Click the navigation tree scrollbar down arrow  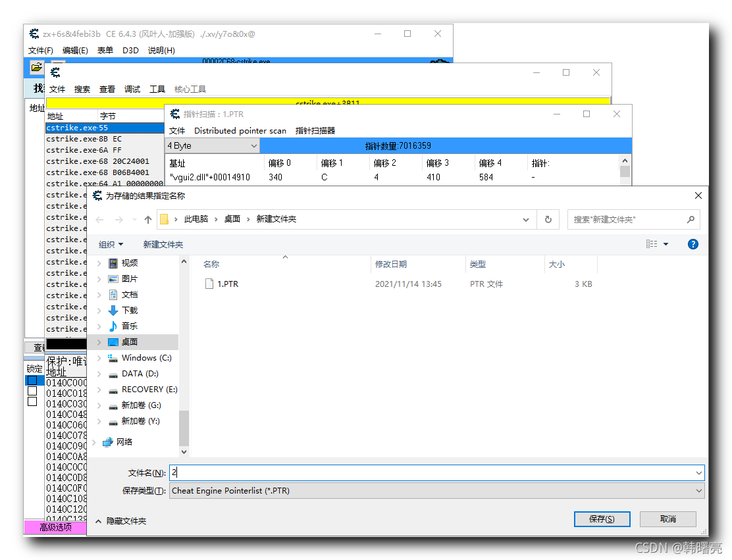pyautogui.click(x=184, y=451)
